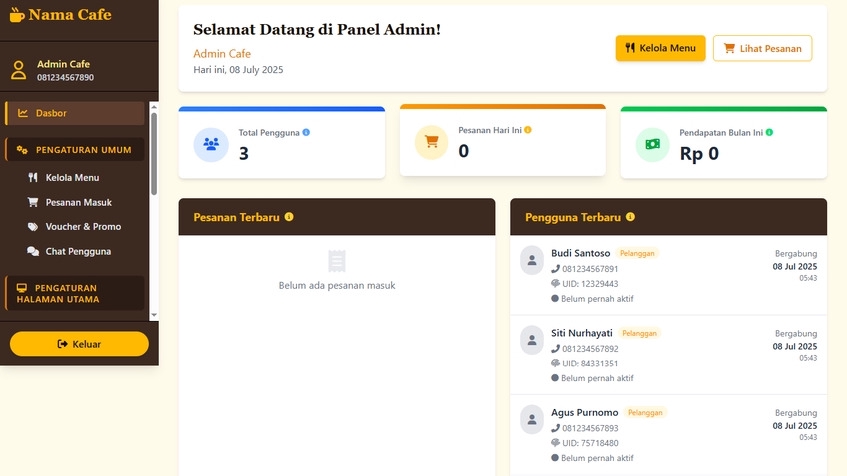Click the Pendapatan Bulan Ini info icon

(x=769, y=132)
